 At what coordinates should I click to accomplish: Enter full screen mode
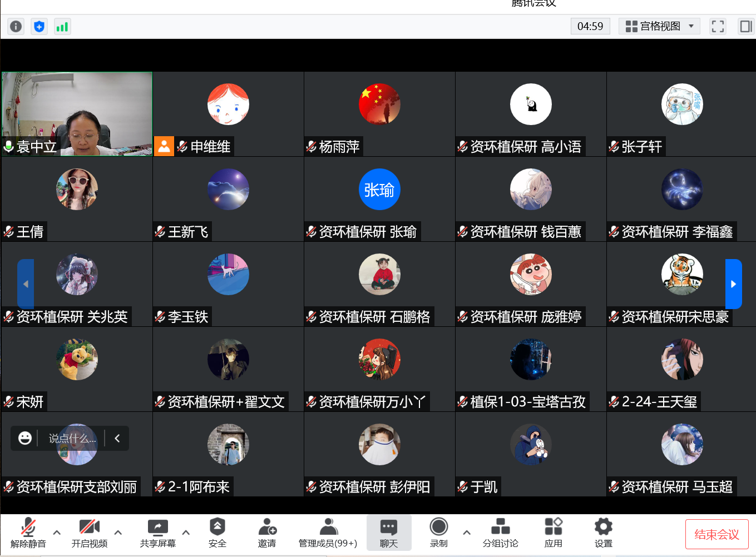718,26
